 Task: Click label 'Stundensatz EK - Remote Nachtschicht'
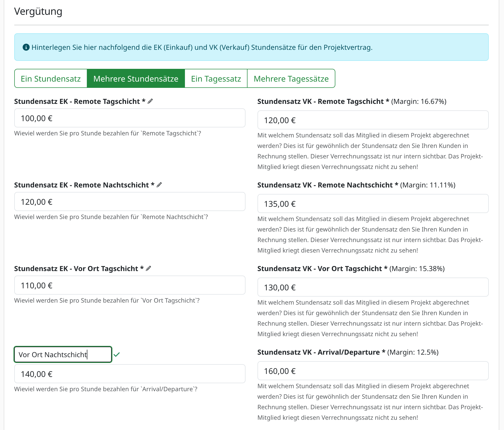click(x=84, y=185)
